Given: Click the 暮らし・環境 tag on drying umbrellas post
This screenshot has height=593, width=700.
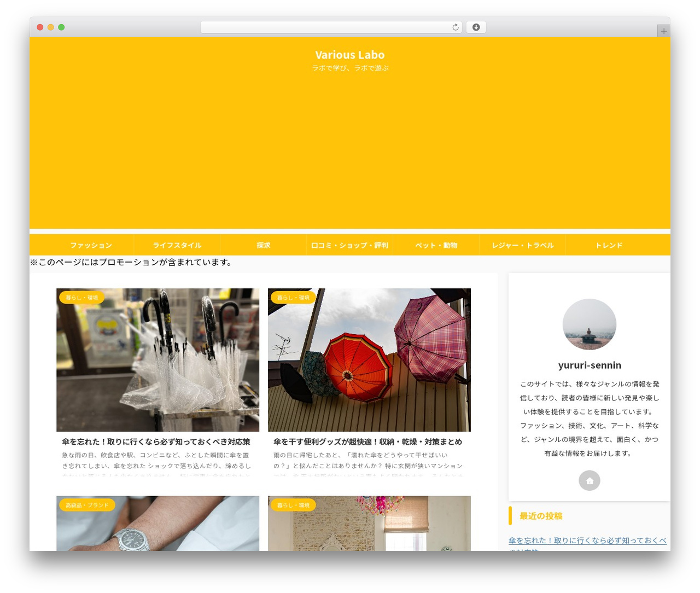Looking at the screenshot, I should tap(293, 298).
